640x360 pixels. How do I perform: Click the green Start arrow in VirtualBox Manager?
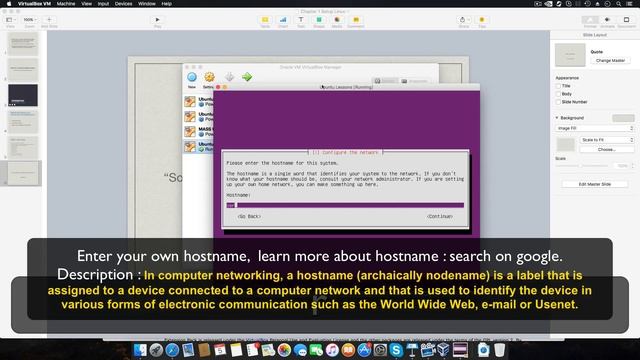pyautogui.click(x=247, y=77)
